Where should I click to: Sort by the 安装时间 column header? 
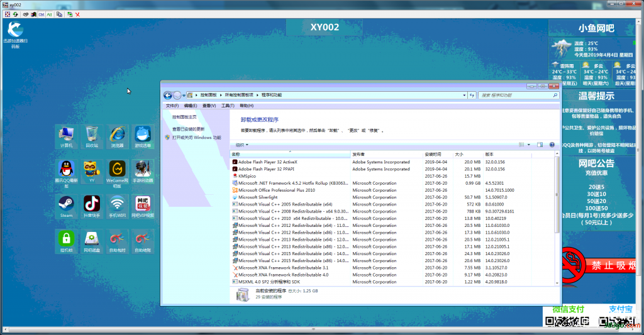[x=438, y=155]
